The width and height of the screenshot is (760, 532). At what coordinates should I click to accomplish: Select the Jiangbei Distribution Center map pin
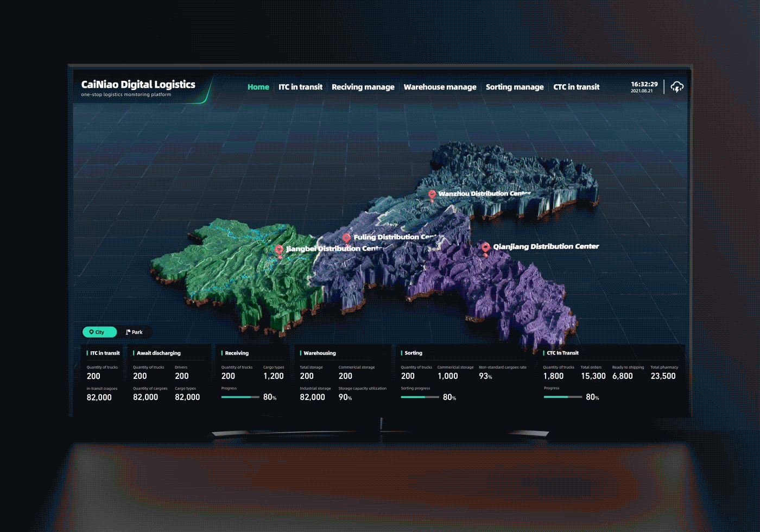click(x=279, y=250)
